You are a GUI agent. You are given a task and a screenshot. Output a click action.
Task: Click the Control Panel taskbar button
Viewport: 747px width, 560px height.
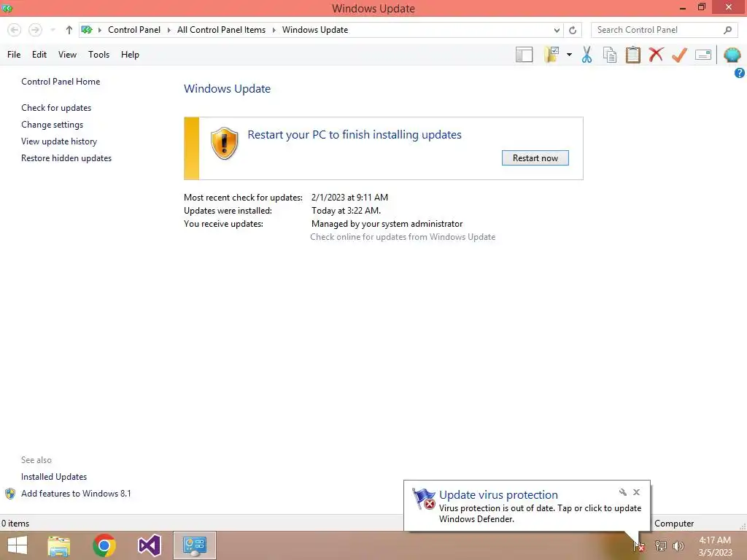(194, 545)
